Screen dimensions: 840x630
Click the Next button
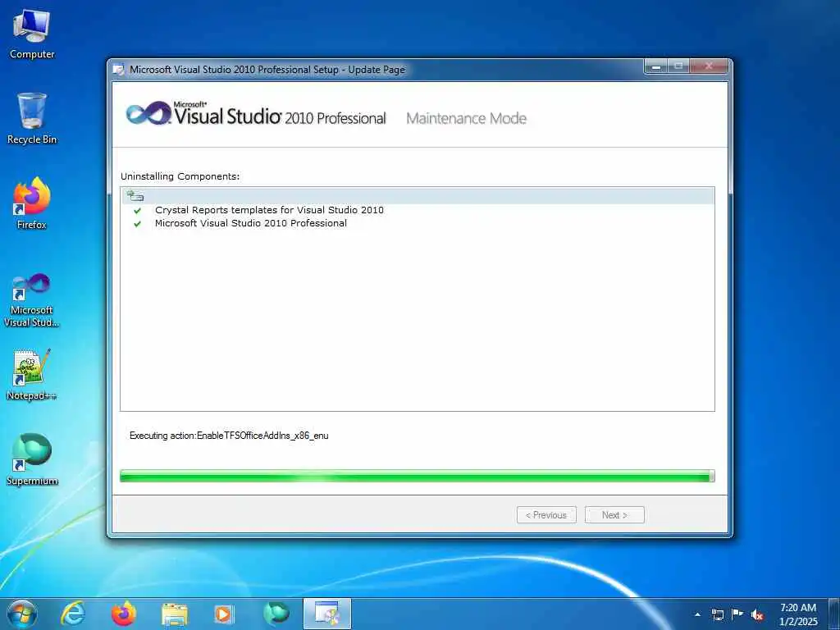point(614,515)
